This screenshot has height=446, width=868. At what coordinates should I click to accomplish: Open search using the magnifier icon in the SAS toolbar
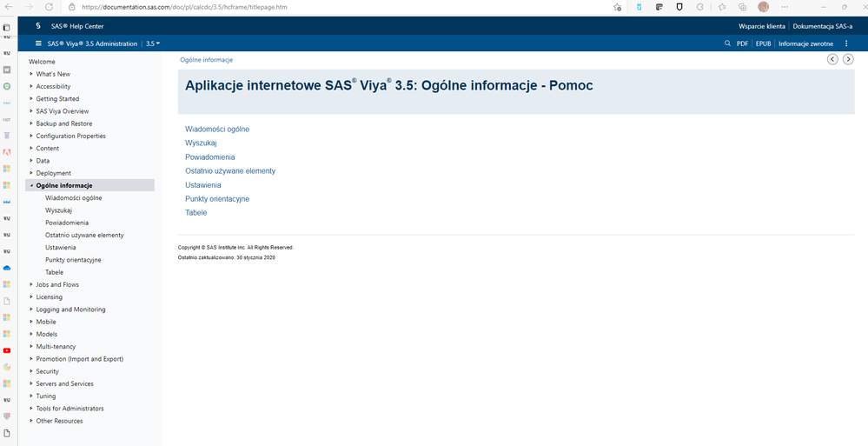pyautogui.click(x=727, y=43)
